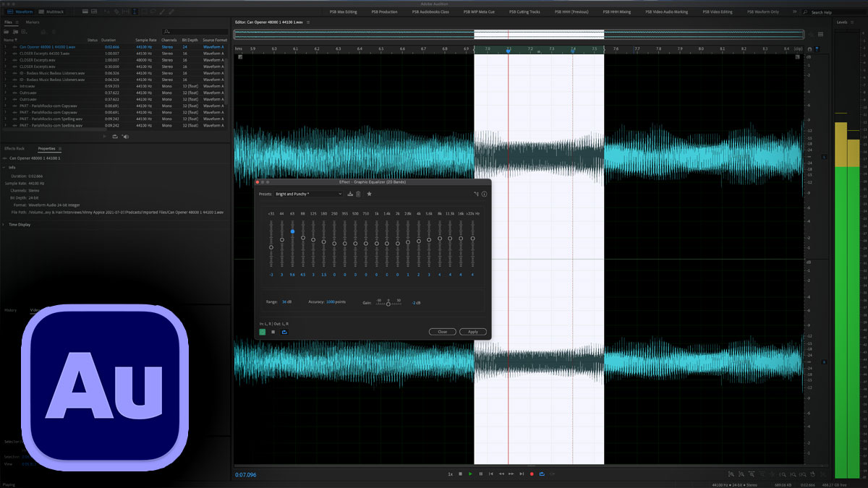Click the timeline ruler at 7.8
Image resolution: width=868 pixels, height=488 pixels.
(x=658, y=49)
